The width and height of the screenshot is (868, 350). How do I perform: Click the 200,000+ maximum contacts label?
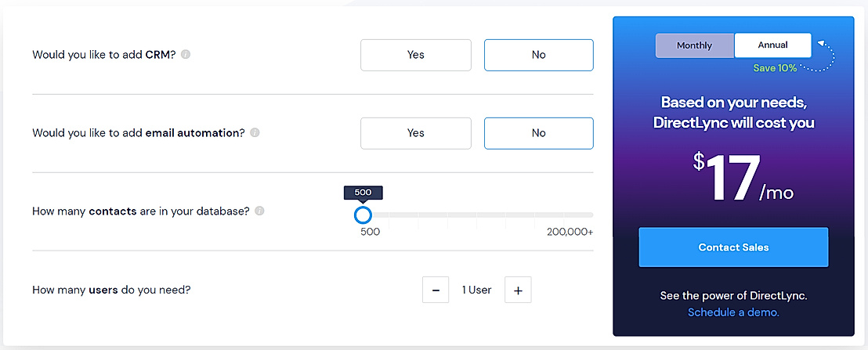tap(570, 232)
